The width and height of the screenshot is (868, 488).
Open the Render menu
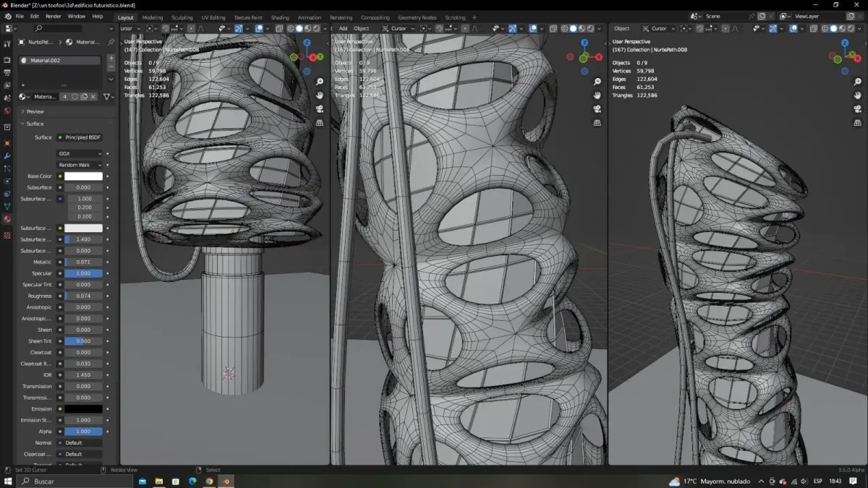coord(53,16)
